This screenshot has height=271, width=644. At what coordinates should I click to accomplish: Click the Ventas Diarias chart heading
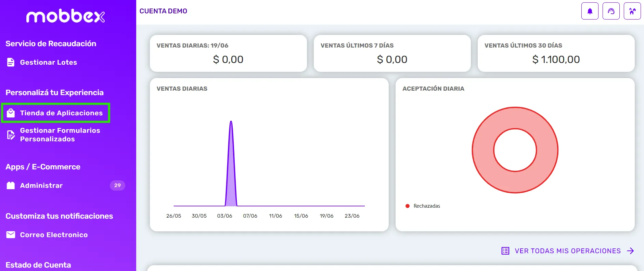click(x=182, y=89)
